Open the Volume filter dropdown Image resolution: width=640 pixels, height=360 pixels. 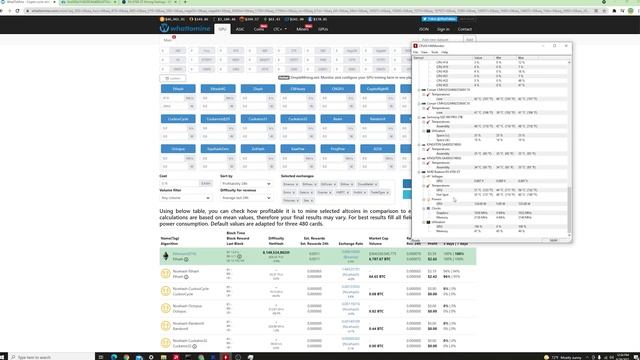(x=185, y=198)
